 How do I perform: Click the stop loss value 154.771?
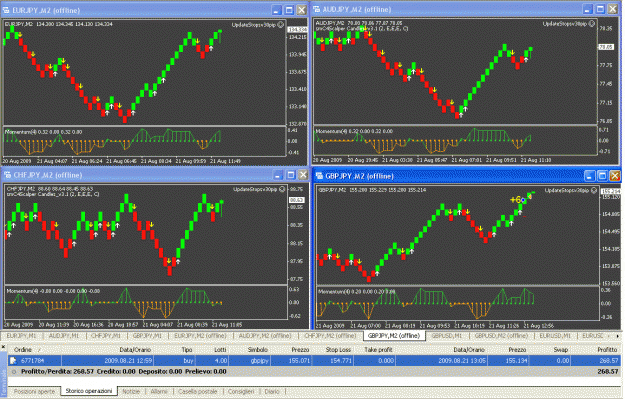coord(342,361)
